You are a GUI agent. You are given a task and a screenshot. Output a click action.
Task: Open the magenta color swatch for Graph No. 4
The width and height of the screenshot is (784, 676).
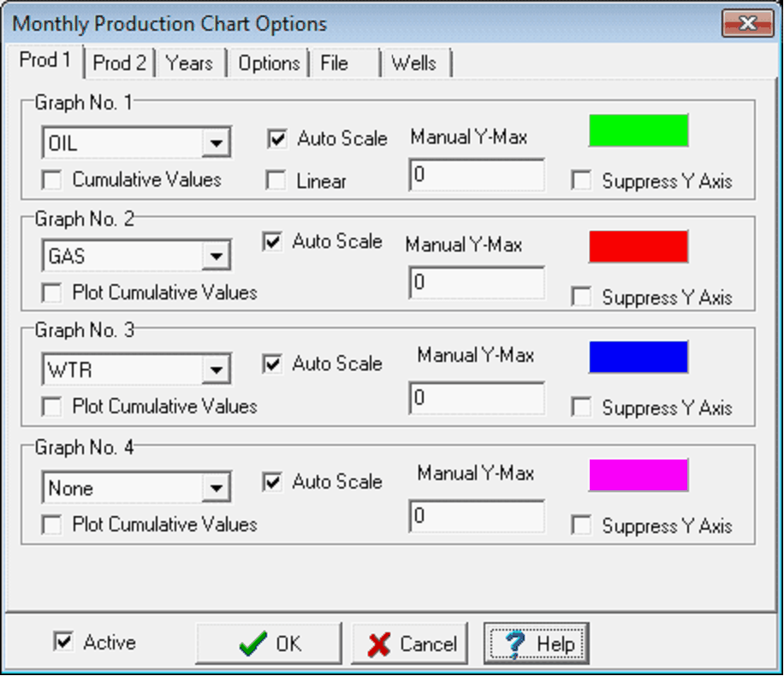(x=638, y=475)
